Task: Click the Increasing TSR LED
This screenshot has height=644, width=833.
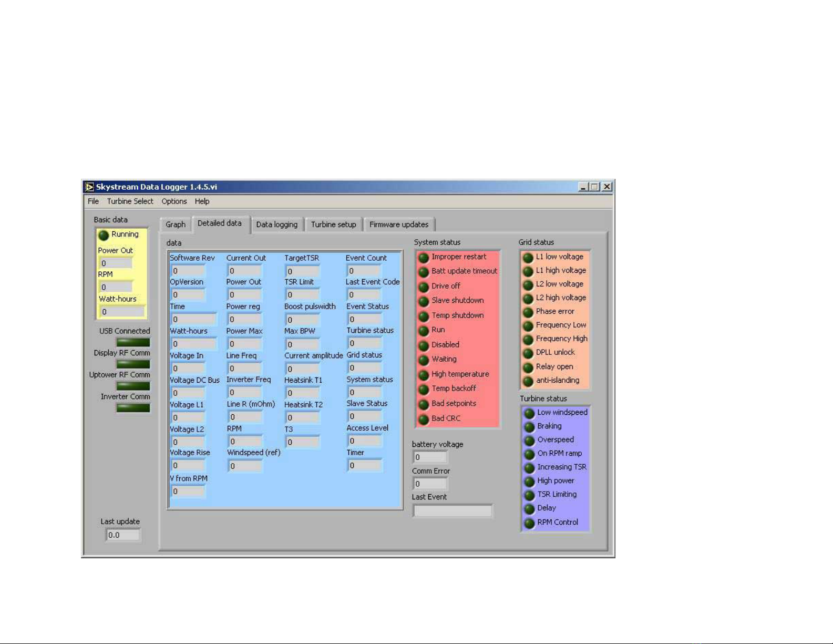Action: click(x=529, y=468)
